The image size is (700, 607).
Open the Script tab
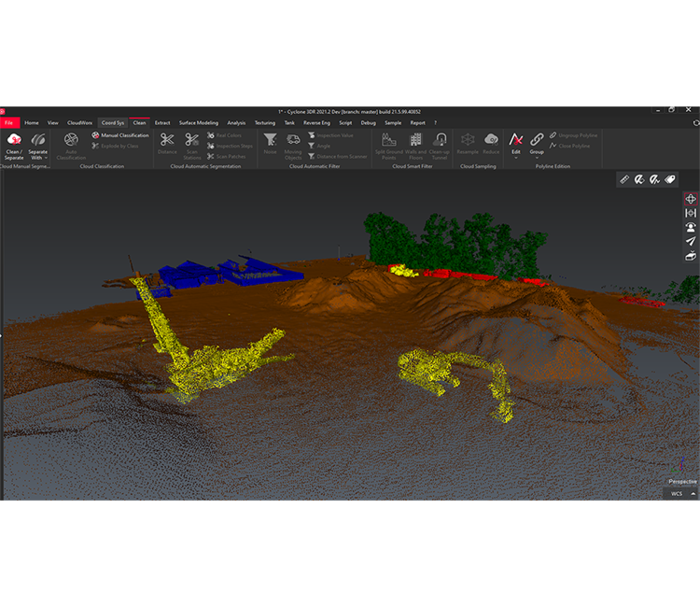(x=346, y=123)
